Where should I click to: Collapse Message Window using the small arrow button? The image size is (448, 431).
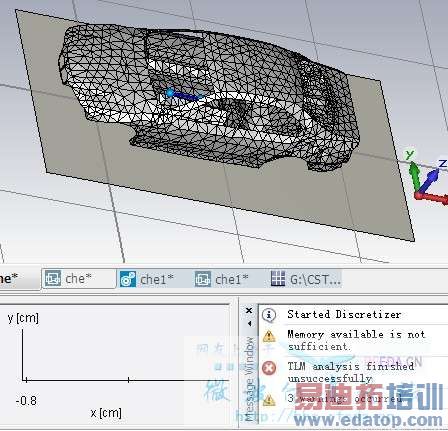[249, 324]
